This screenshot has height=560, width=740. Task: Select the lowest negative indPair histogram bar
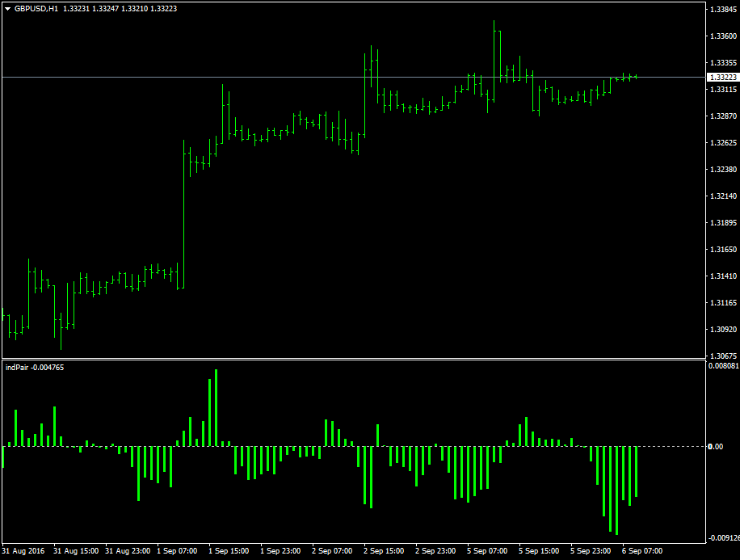[x=617, y=491]
